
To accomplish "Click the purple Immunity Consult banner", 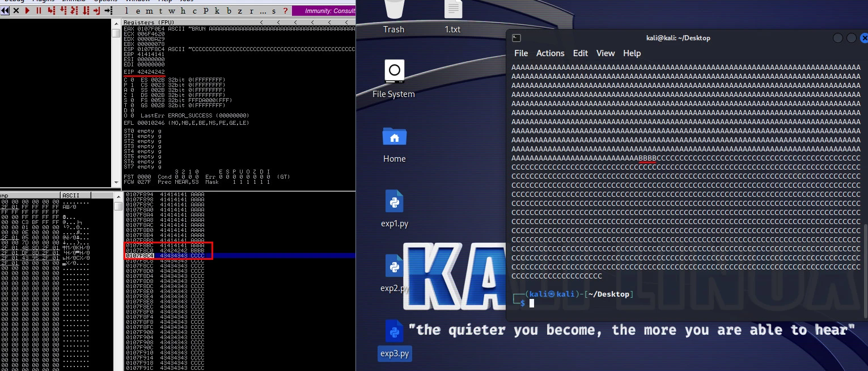I will coord(324,11).
